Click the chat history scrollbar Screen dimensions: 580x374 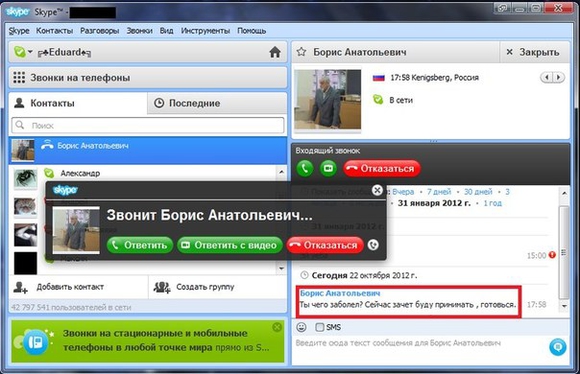click(x=564, y=252)
